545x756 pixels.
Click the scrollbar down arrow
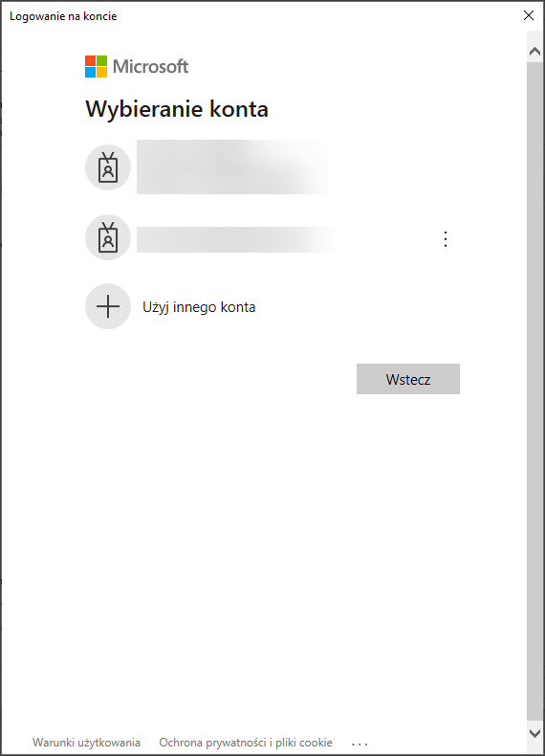coord(534,733)
